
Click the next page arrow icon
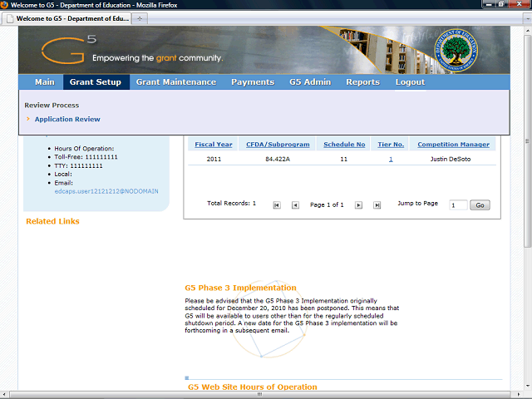358,205
